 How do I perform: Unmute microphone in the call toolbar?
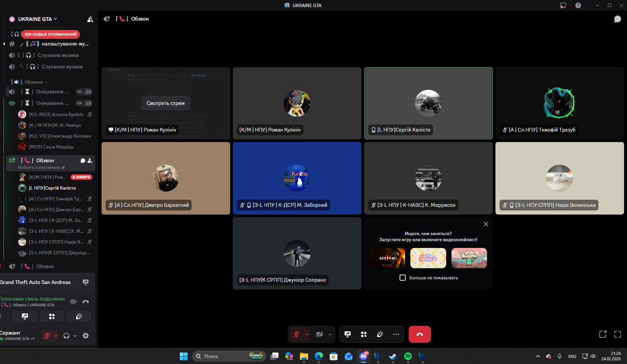[296, 334]
